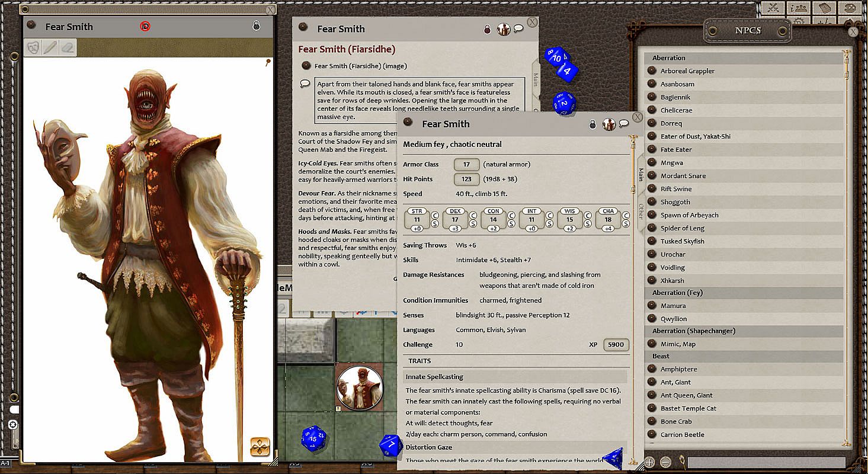Pick the blue d20 die showing 15
Screen dimensions: 868x474
click(313, 438)
